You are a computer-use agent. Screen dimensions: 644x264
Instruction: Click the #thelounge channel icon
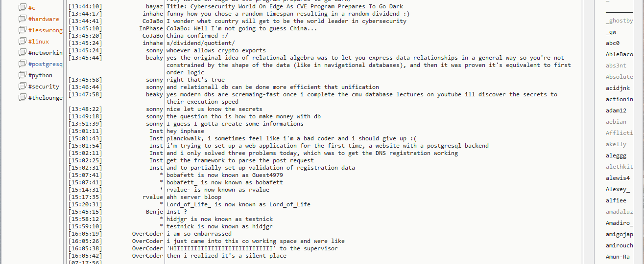pos(22,98)
